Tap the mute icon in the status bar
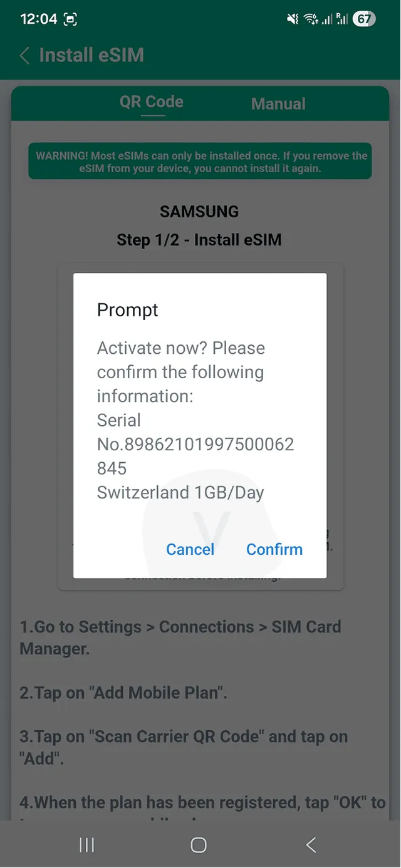 [292, 19]
